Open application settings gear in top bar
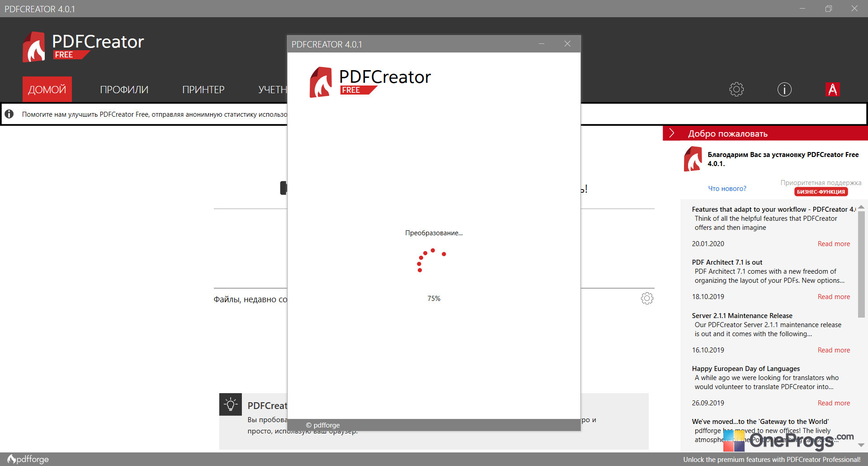Image resolution: width=868 pixels, height=466 pixels. tap(736, 89)
